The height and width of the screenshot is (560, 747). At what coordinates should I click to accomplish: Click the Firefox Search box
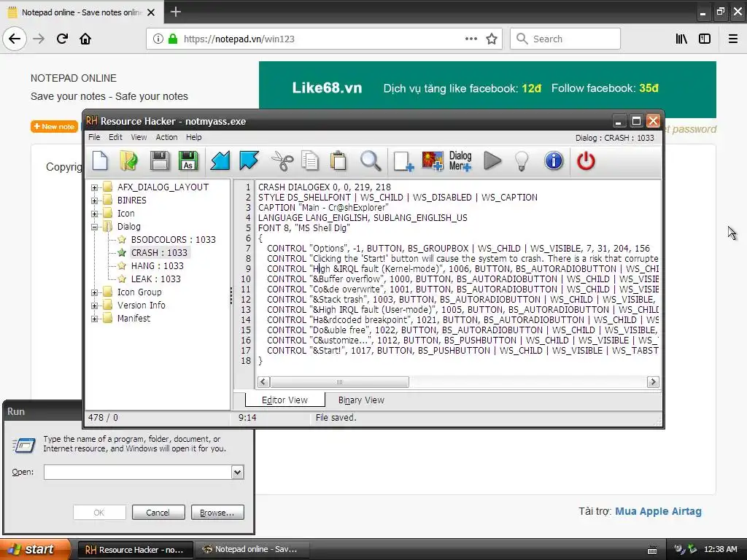[565, 39]
